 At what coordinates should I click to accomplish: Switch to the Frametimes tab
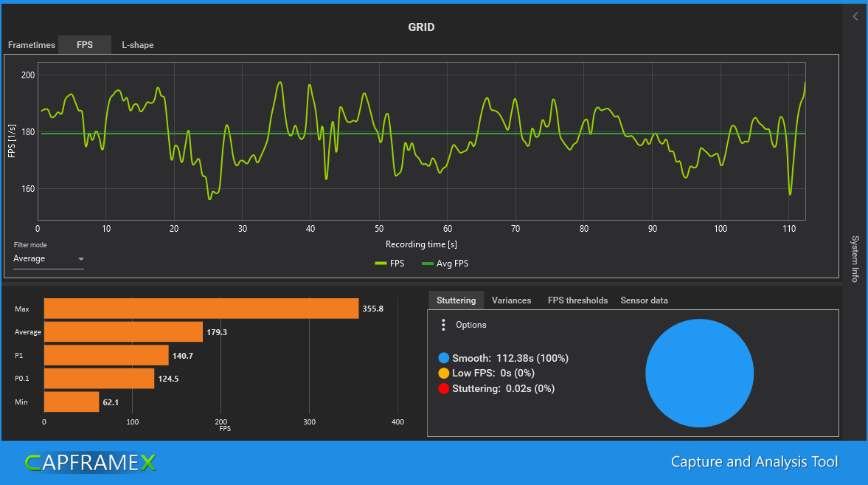tap(32, 45)
